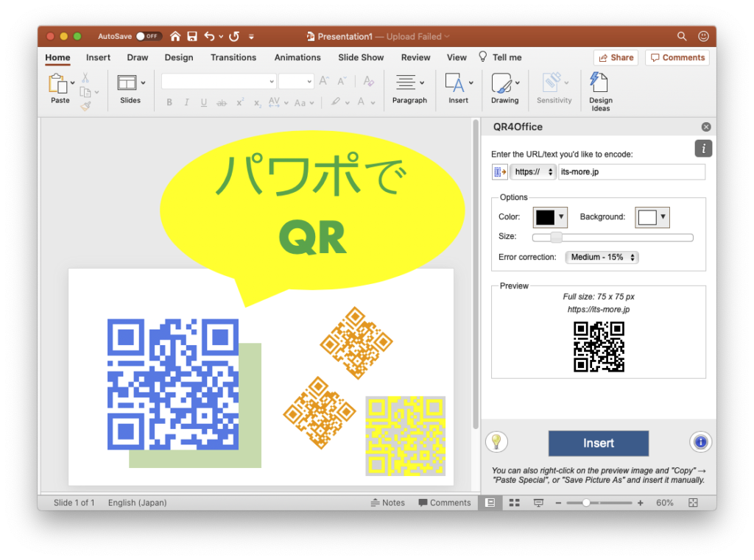Switch to the Slide Show tab

click(x=361, y=57)
